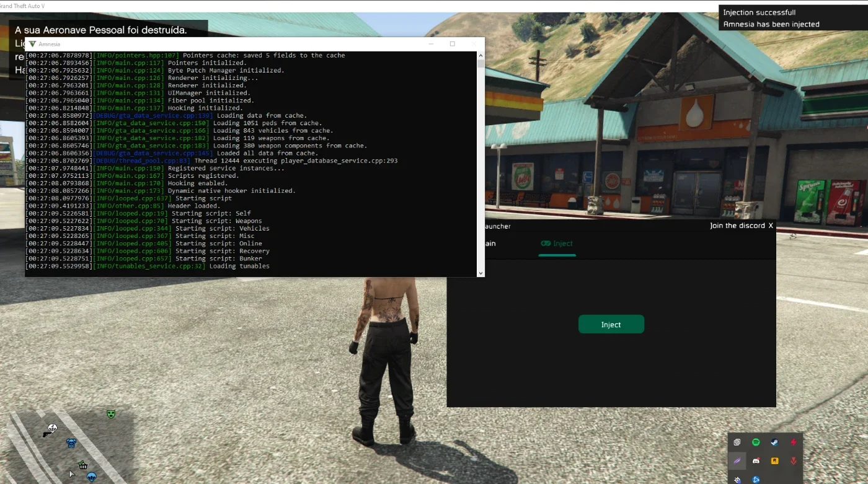Image resolution: width=868 pixels, height=484 pixels.
Task: Open the Join the discord link
Action: (737, 226)
